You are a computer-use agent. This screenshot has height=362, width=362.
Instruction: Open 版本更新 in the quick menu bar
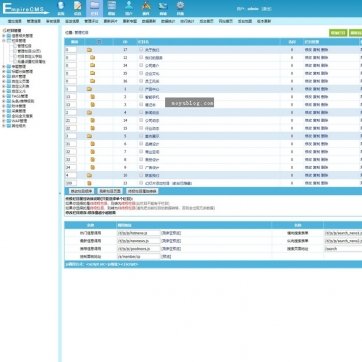point(264,21)
